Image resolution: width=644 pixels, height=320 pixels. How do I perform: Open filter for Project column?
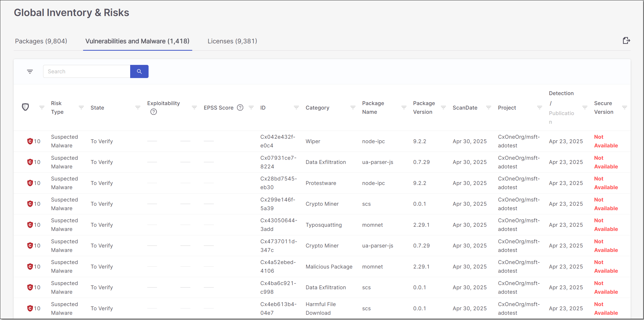540,107
